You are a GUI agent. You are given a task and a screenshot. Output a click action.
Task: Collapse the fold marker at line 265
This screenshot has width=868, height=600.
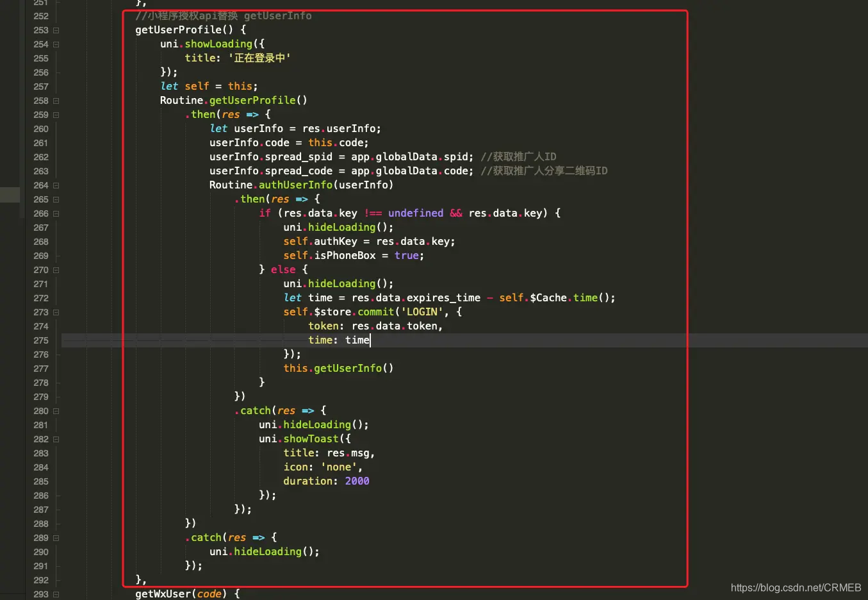[x=56, y=199]
